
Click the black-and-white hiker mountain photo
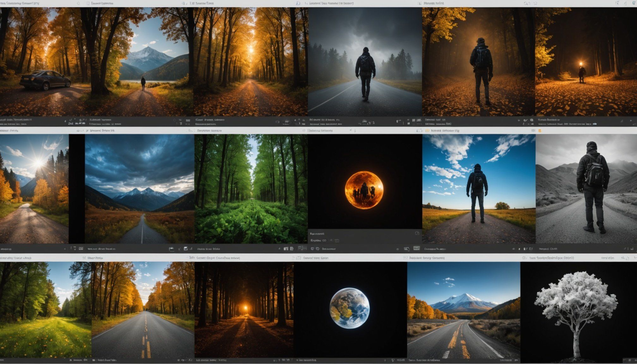tap(586, 189)
